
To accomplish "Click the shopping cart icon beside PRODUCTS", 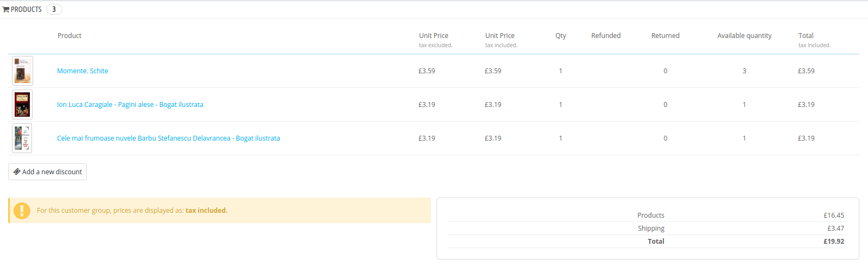I will [6, 10].
